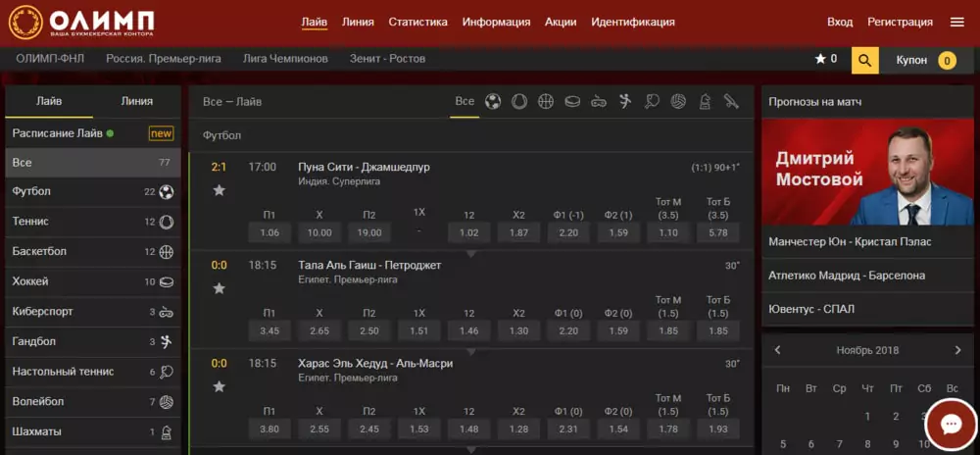Image resolution: width=980 pixels, height=455 pixels.
Task: Bet П1 odds 3.45 on Тала Аль Гаиш
Action: click(269, 330)
